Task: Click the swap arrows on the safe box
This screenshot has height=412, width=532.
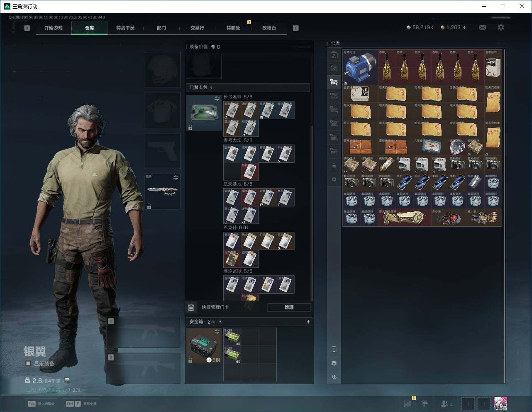Action: tap(217, 331)
